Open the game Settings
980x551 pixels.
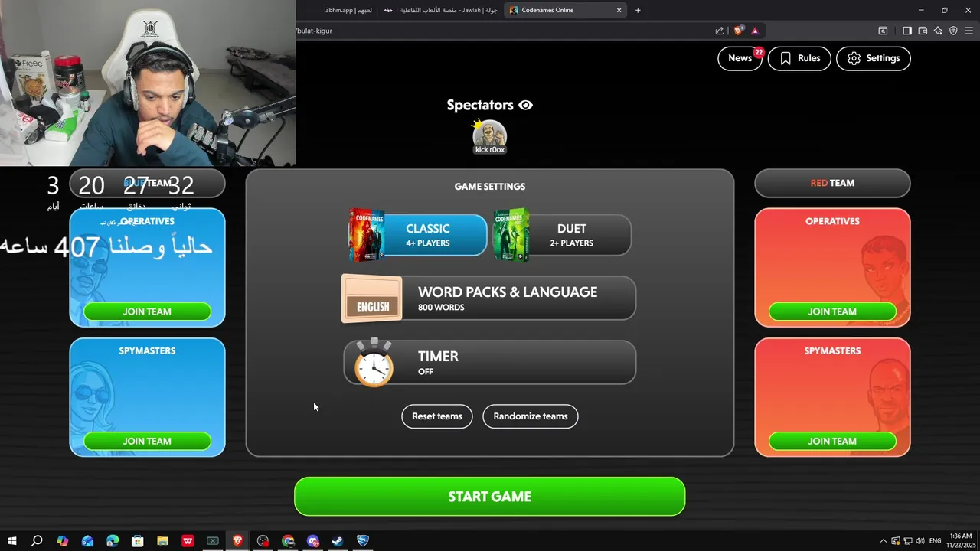point(873,58)
